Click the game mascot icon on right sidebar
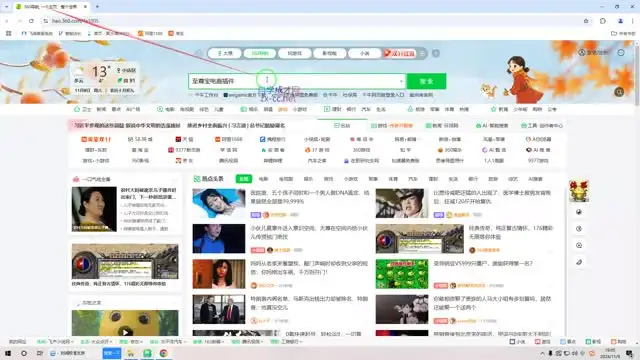The image size is (640, 360). click(x=579, y=191)
